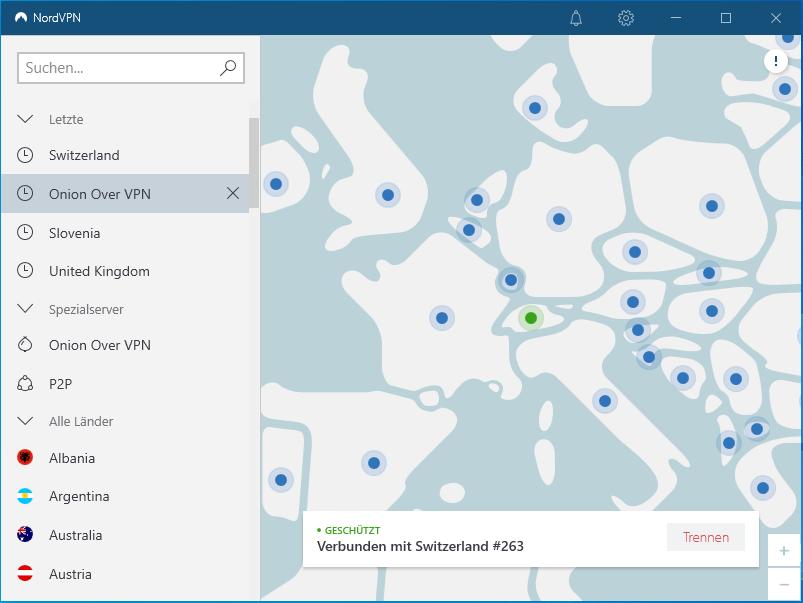Image resolution: width=803 pixels, height=603 pixels.
Task: Select the Hungary map pin
Action: coord(712,311)
